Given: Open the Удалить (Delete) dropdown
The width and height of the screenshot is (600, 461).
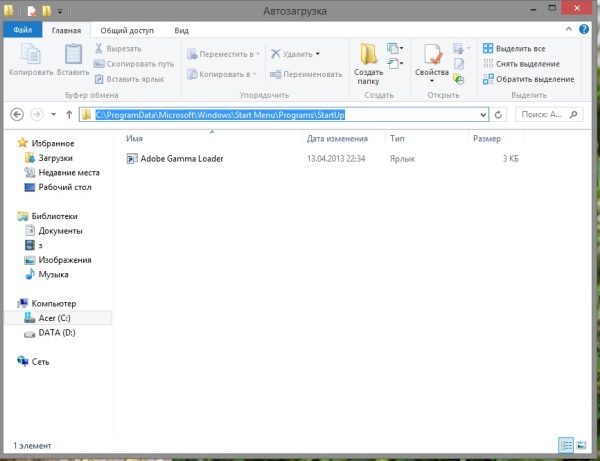Looking at the screenshot, I should pos(295,54).
